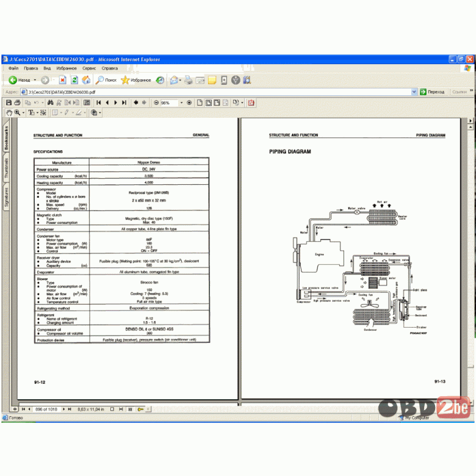The width and height of the screenshot is (476, 476).
Task: Go to the IE Home page icon
Action: coord(86,80)
